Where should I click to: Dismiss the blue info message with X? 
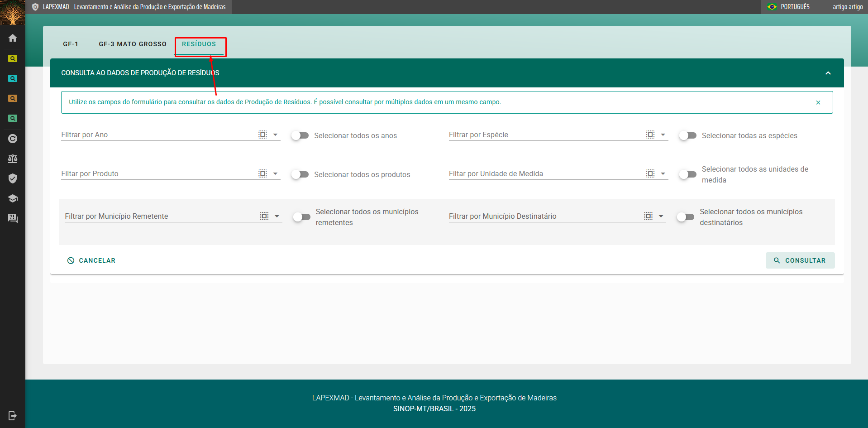818,102
